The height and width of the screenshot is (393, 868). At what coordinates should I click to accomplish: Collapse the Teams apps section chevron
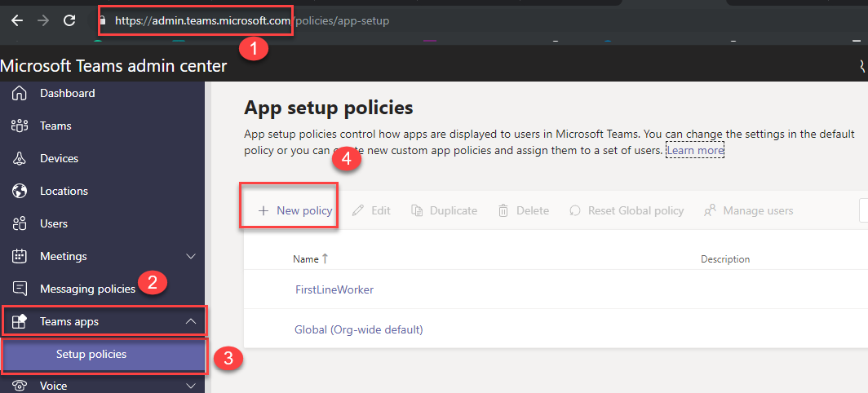[x=191, y=321]
